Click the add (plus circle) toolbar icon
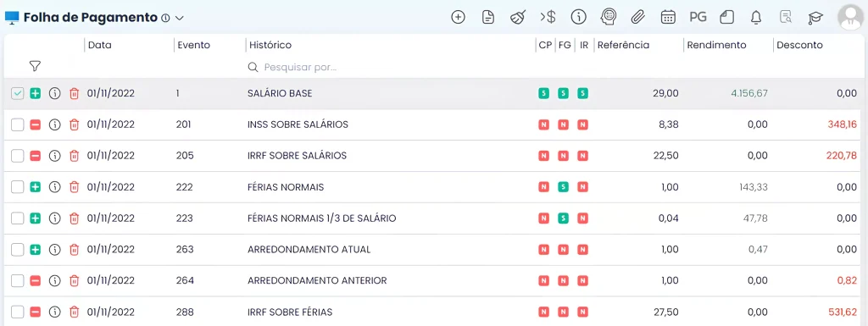 click(458, 17)
